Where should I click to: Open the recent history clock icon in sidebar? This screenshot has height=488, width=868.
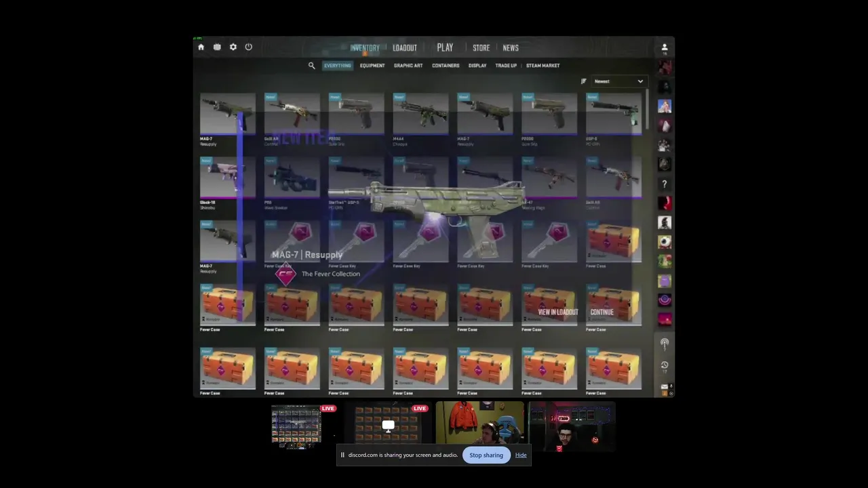point(665,365)
